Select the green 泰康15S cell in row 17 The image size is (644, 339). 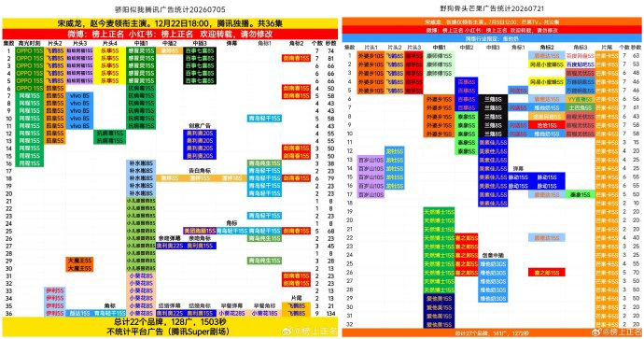[580, 195]
